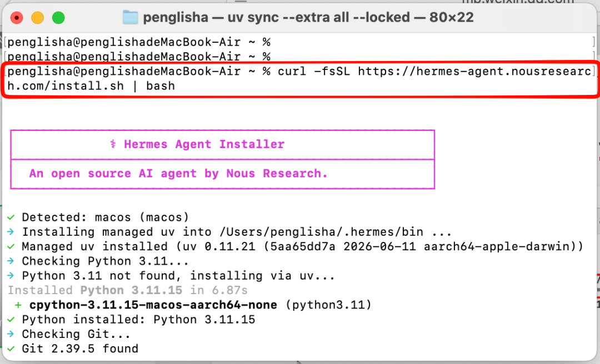Click the arrow beside 'Python 3.11 not found'

(11, 276)
